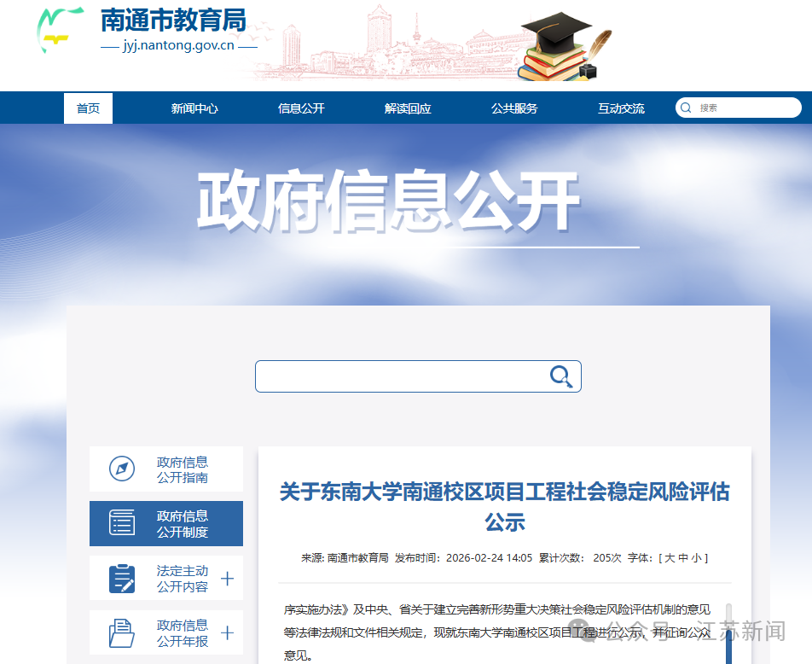
Task: Click the compass icon beside 政府信息公开指南
Action: (122, 469)
